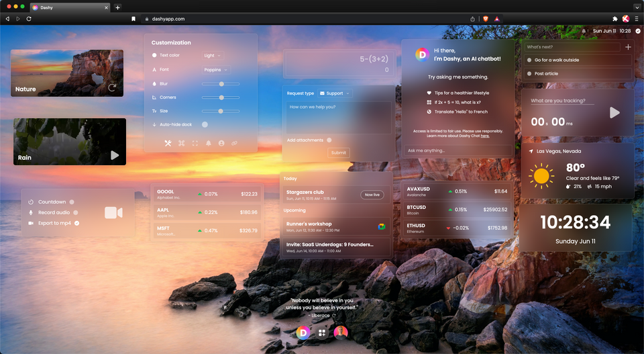Image resolution: width=644 pixels, height=354 pixels.
Task: Click the Dashy logo in the dock
Action: pos(303,333)
